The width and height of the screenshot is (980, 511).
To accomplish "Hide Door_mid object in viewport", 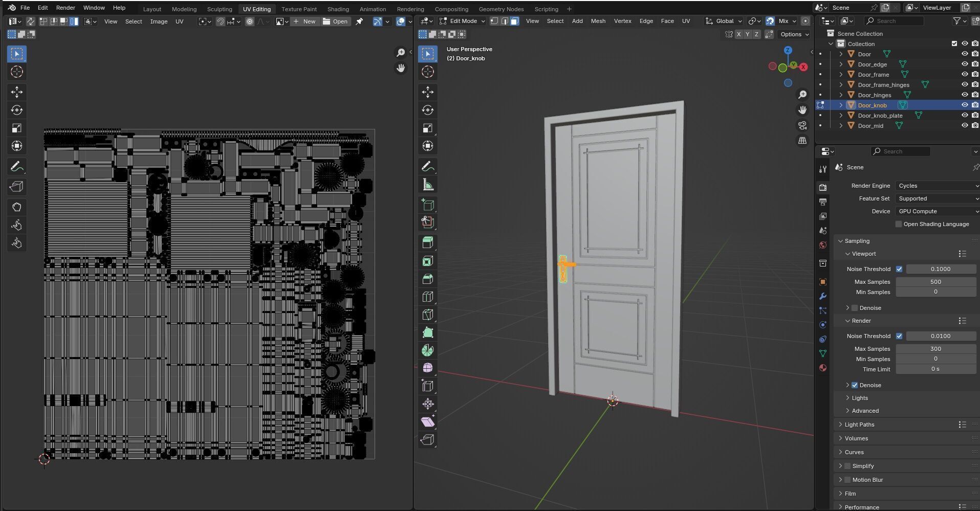I will pyautogui.click(x=965, y=126).
